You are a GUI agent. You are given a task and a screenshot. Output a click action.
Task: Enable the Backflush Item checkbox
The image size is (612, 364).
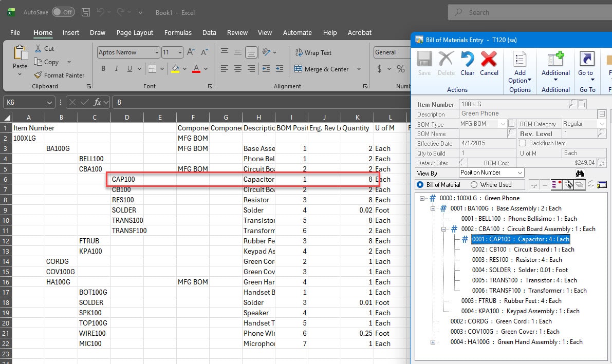523,143
